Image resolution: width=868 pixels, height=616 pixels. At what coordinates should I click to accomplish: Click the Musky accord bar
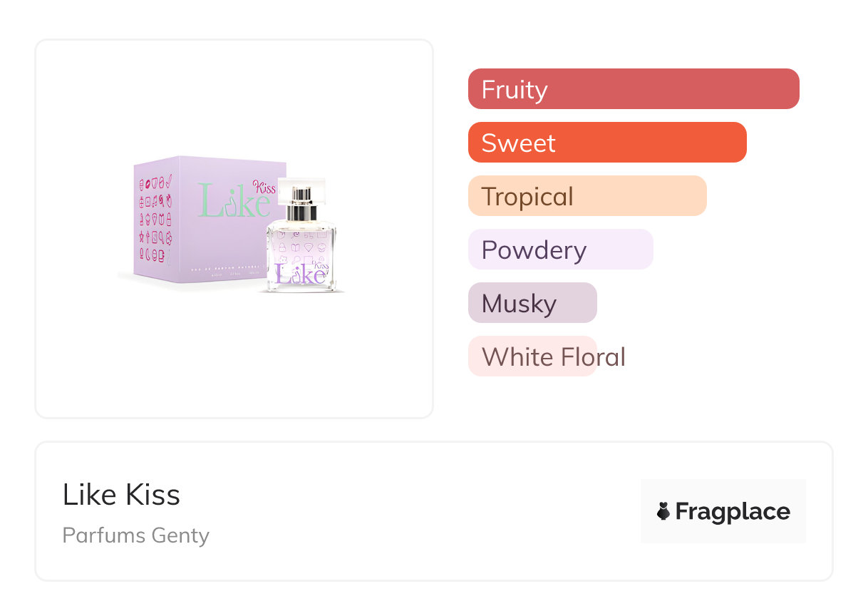[x=532, y=303]
